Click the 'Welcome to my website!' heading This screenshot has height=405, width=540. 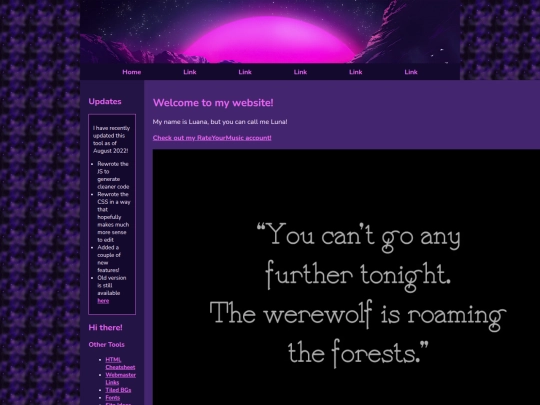pyautogui.click(x=213, y=103)
